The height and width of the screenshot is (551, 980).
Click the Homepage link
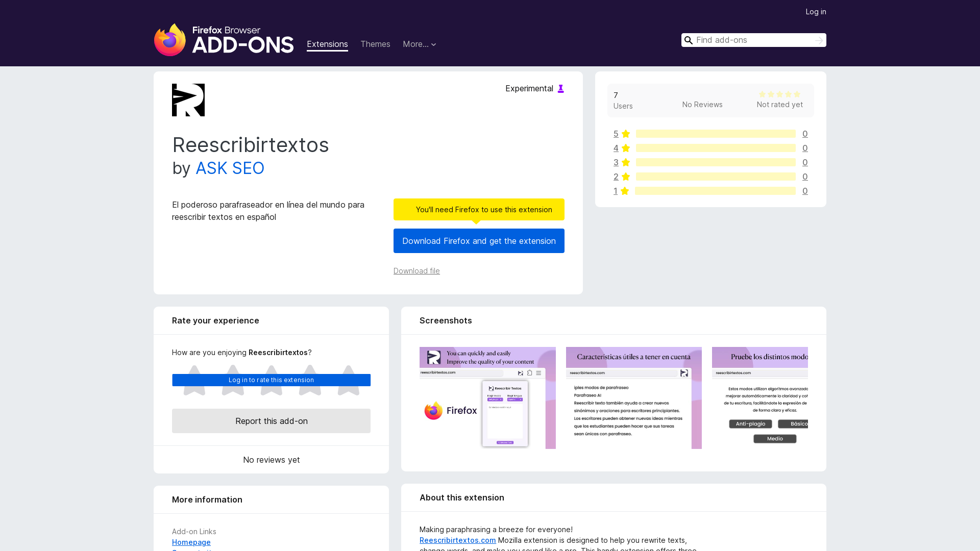click(191, 542)
